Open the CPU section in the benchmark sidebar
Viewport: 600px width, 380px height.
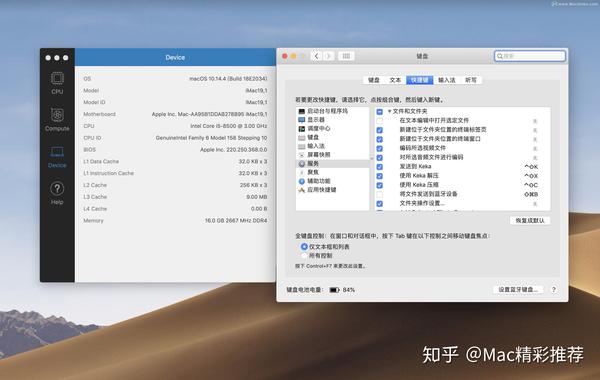57,83
